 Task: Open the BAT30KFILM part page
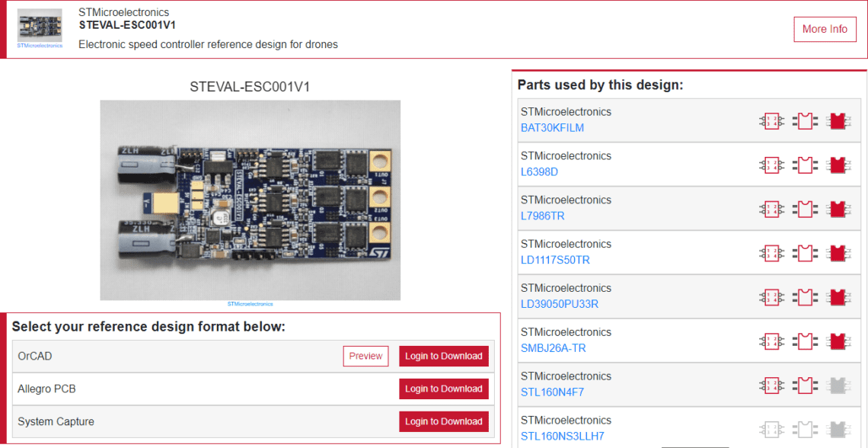(552, 128)
